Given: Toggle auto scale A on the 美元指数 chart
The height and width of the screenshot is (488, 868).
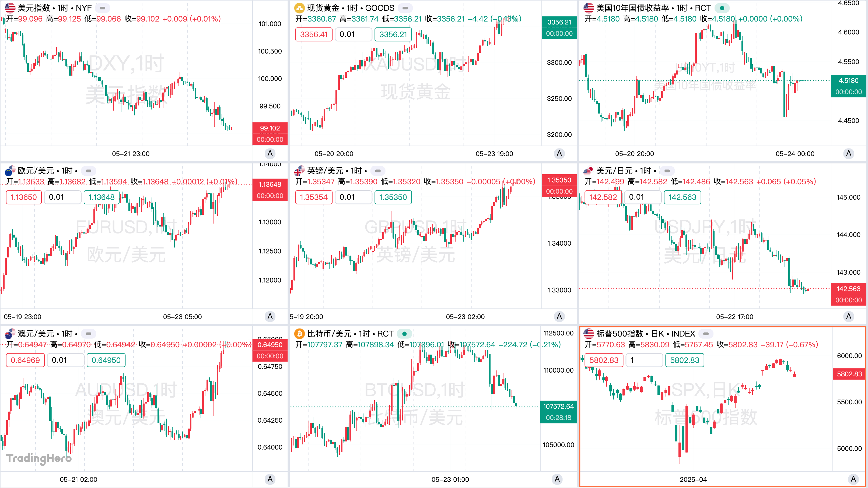Looking at the screenshot, I should pos(270,154).
